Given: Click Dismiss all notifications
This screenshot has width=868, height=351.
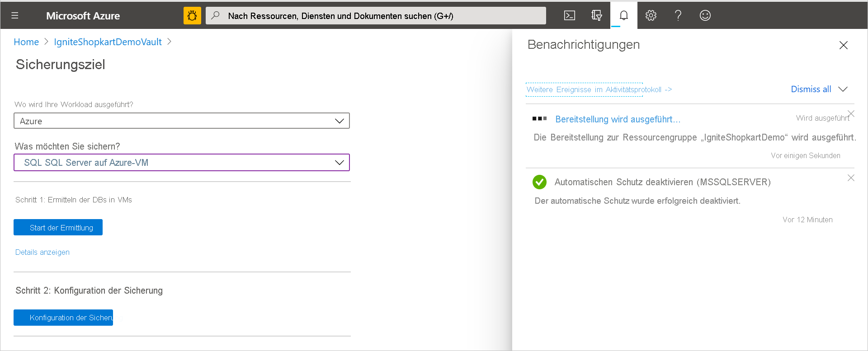Looking at the screenshot, I should (811, 89).
